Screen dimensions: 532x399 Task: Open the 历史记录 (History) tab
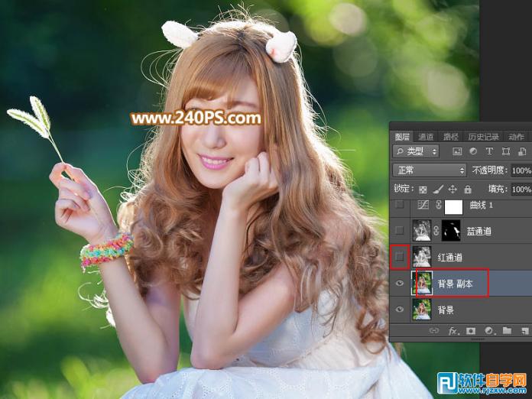click(484, 137)
